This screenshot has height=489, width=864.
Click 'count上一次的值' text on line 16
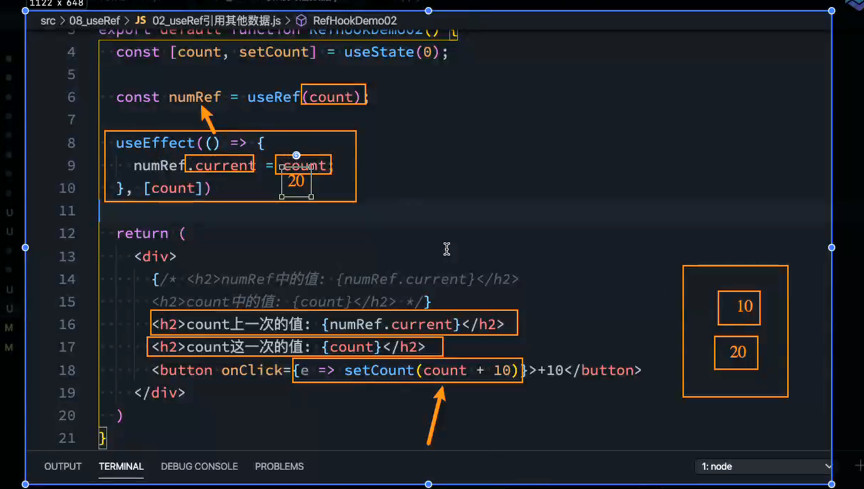245,325
